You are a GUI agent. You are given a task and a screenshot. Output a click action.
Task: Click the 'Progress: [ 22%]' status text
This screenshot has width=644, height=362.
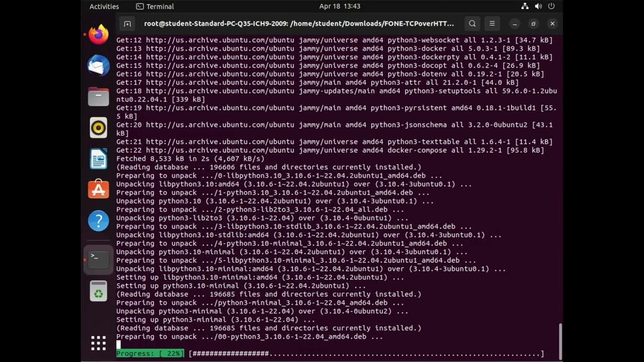pyautogui.click(x=150, y=354)
